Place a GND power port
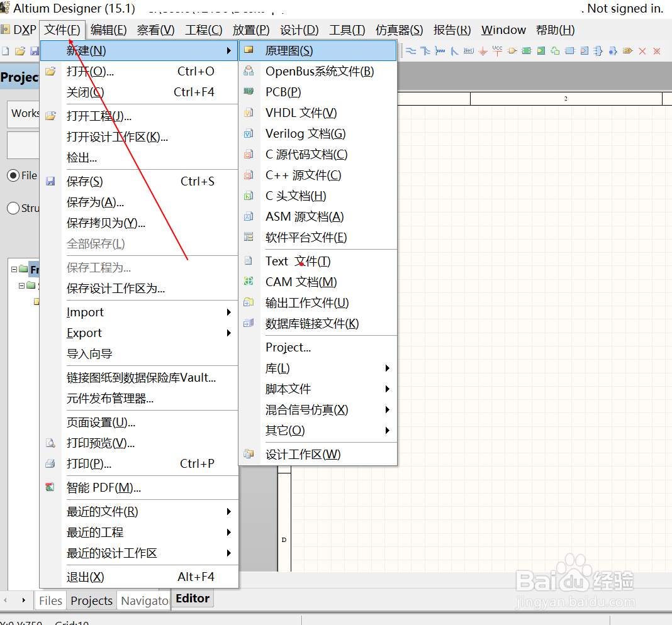The width and height of the screenshot is (672, 625). [x=483, y=51]
